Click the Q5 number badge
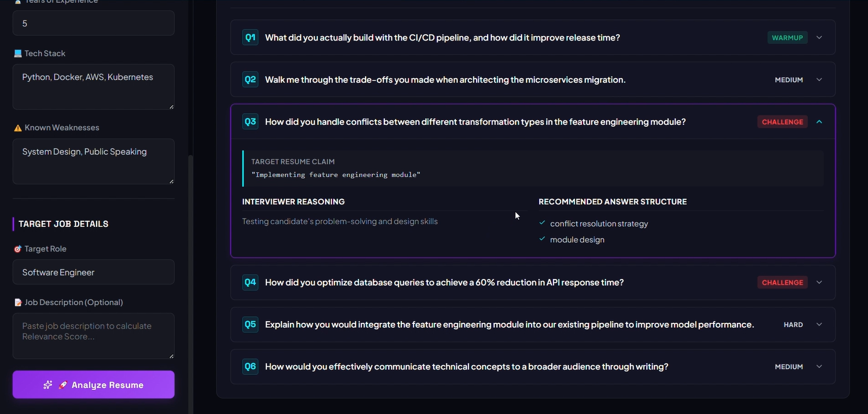Viewport: 868px width, 414px height. pyautogui.click(x=250, y=325)
